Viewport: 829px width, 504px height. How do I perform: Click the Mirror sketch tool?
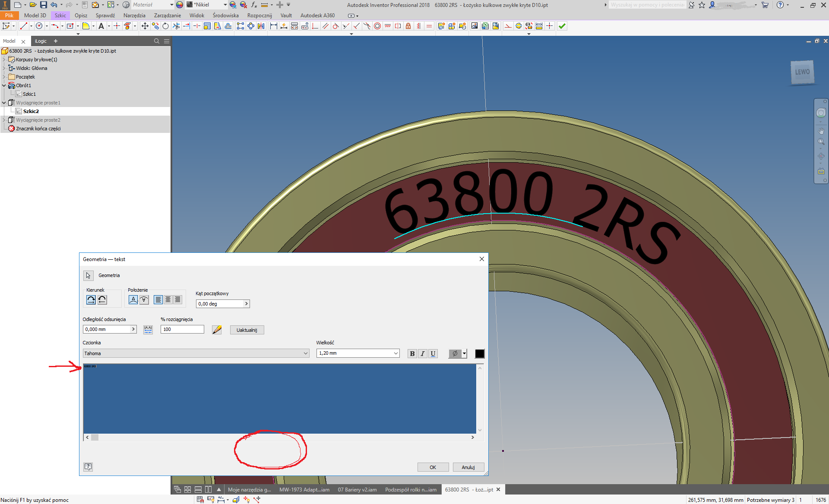(261, 26)
